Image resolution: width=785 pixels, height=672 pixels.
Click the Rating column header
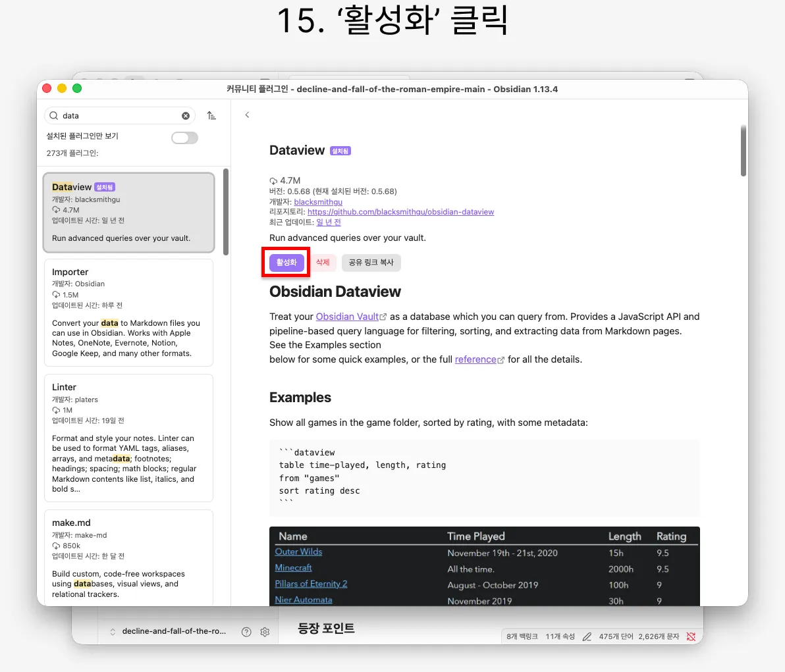(671, 536)
